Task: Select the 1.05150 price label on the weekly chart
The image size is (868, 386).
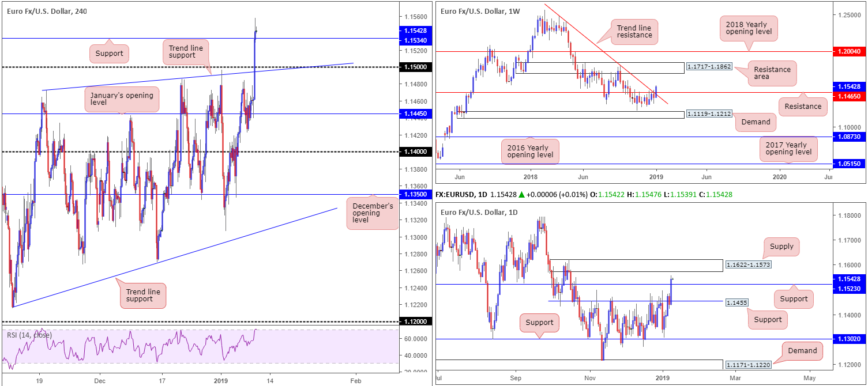Action: [849, 164]
